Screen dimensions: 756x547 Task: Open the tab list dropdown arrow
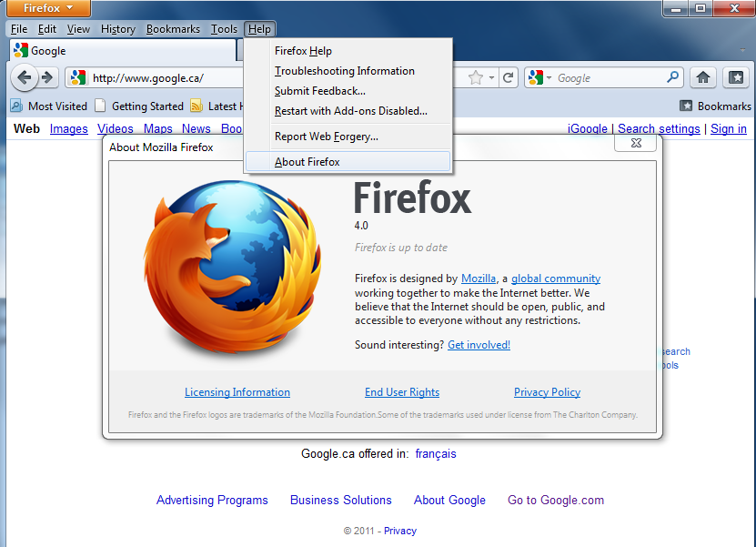point(742,50)
